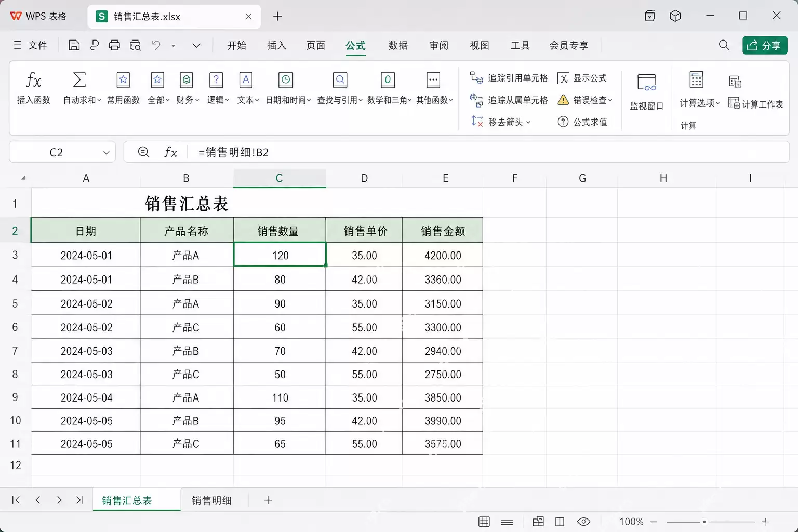Screen dimensions: 798x532
Task: Click the undo arrow icon
Action: [156, 46]
